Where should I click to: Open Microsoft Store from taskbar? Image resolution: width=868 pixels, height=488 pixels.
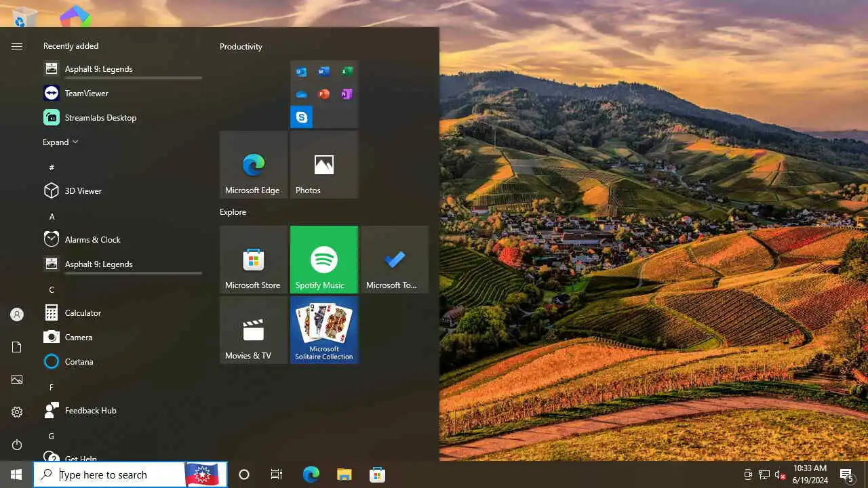click(x=377, y=474)
